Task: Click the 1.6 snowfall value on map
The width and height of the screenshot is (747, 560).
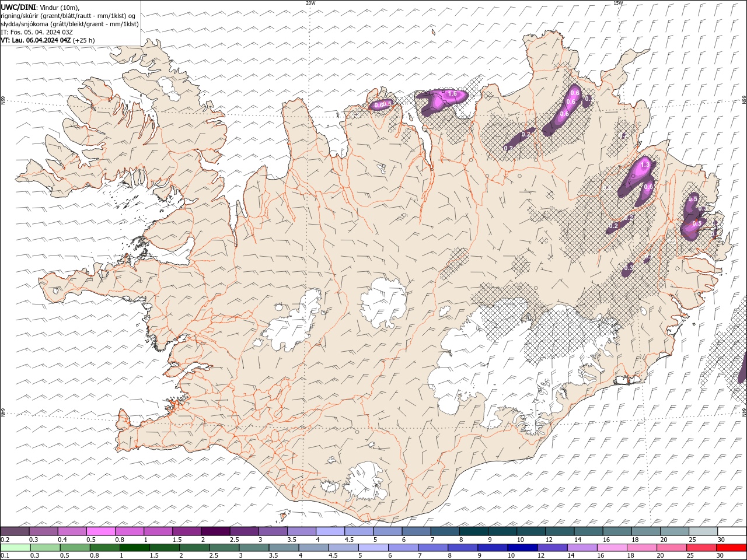Action: pyautogui.click(x=452, y=93)
